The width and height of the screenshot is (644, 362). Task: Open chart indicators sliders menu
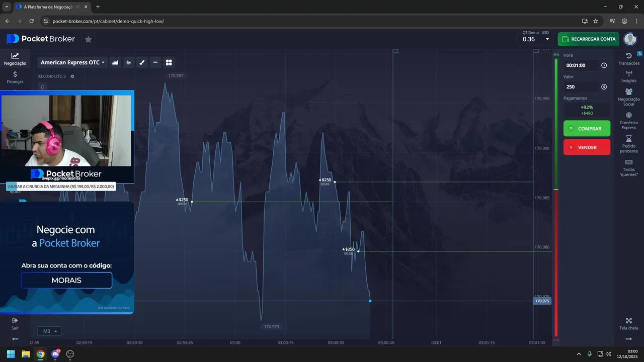coord(128,62)
